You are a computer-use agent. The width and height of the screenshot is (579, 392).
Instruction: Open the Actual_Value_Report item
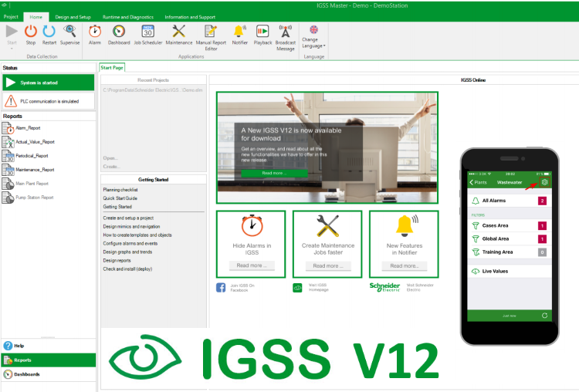tap(35, 142)
